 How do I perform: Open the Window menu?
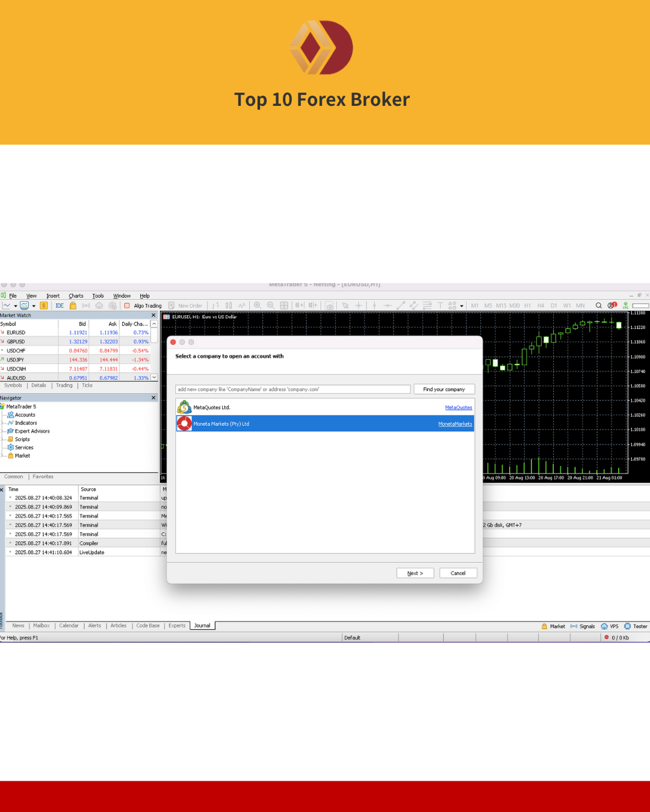pos(122,296)
